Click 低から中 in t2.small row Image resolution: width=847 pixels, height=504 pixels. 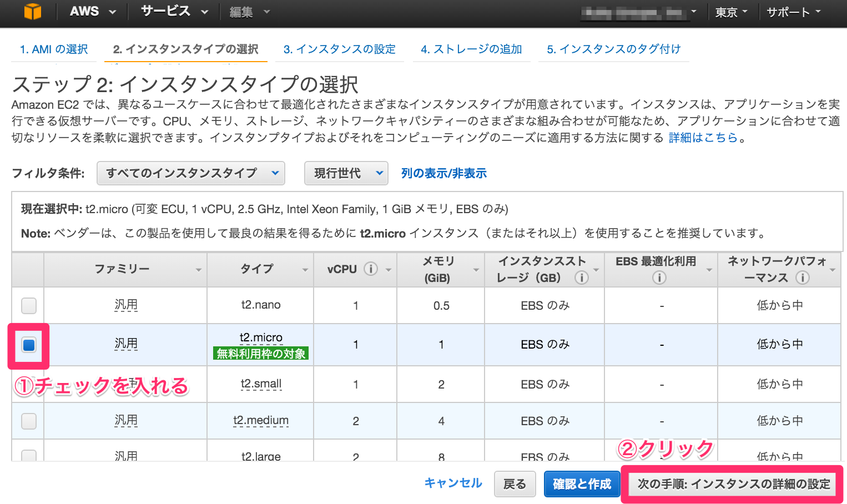tap(780, 384)
